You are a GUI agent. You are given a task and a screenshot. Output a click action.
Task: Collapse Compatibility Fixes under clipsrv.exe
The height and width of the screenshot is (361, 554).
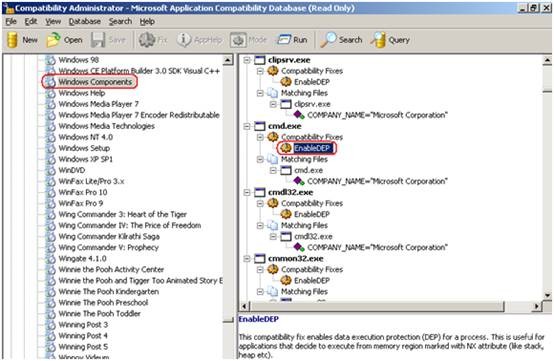click(x=260, y=71)
